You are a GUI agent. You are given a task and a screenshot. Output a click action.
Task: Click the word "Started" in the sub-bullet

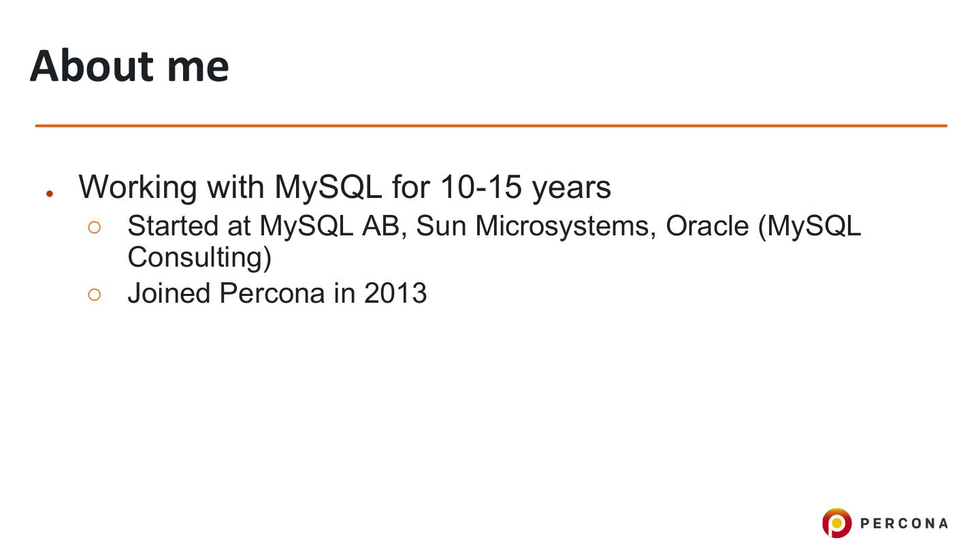(x=173, y=227)
